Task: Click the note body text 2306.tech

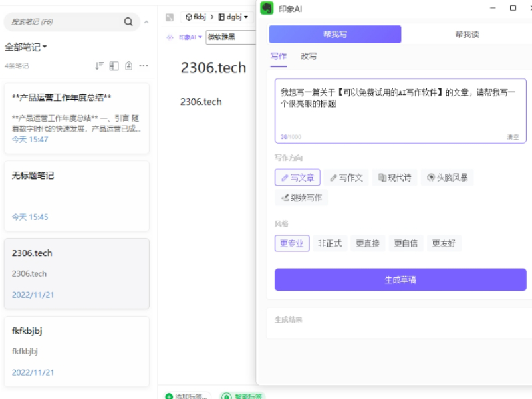Action: coord(201,102)
